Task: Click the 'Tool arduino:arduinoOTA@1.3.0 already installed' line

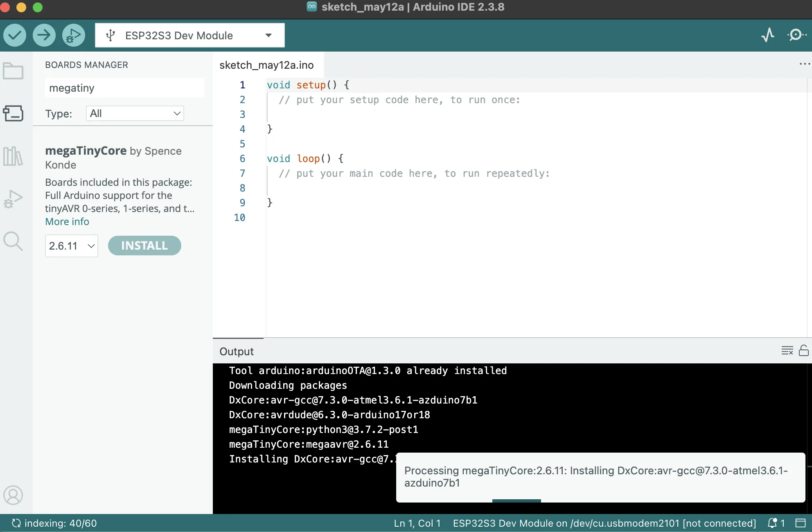Action: pyautogui.click(x=368, y=371)
